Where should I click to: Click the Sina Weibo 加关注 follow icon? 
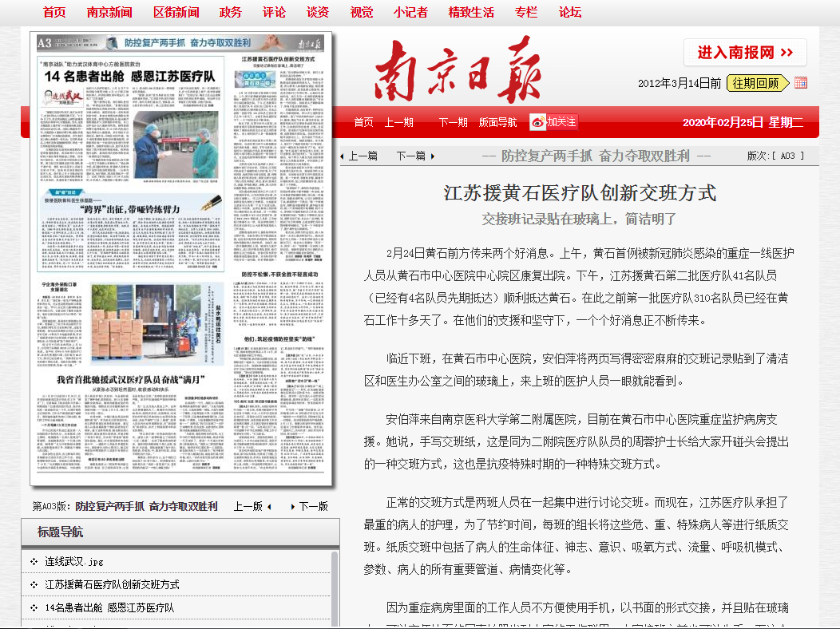pos(538,121)
